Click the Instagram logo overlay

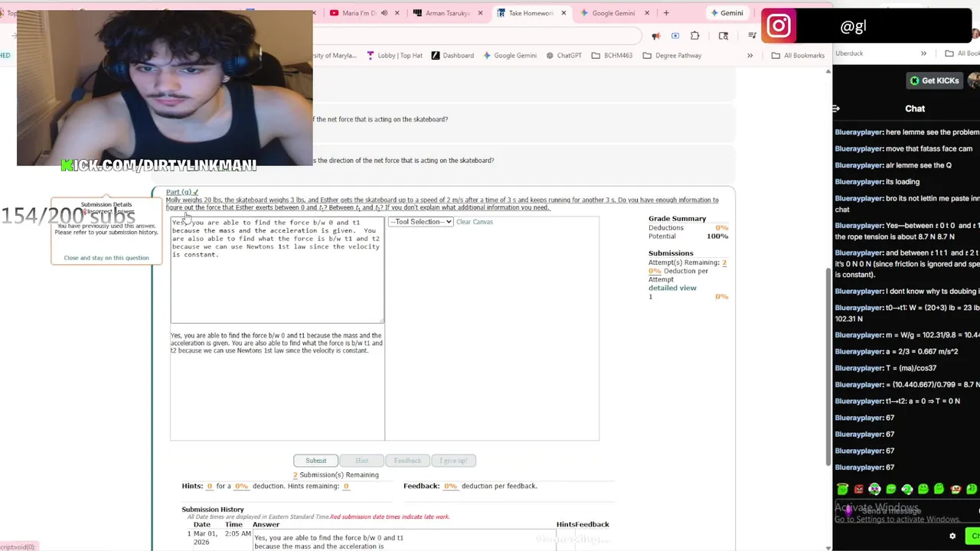[x=779, y=26]
